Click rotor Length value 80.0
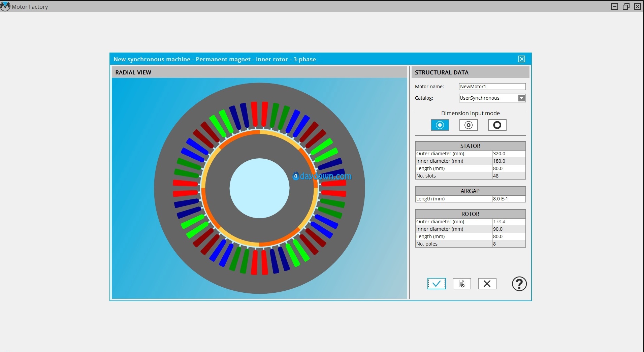644x352 pixels. click(509, 236)
